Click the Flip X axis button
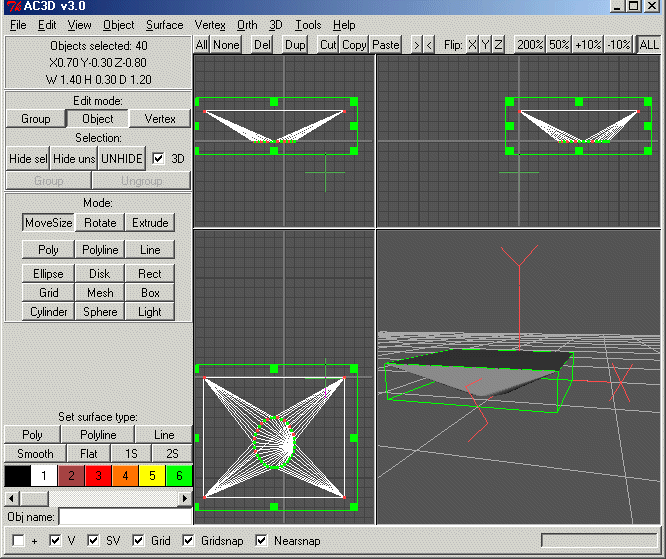 (x=473, y=45)
